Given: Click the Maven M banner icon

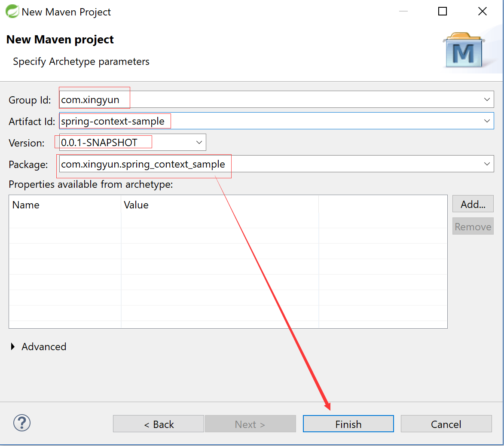Looking at the screenshot, I should [463, 51].
